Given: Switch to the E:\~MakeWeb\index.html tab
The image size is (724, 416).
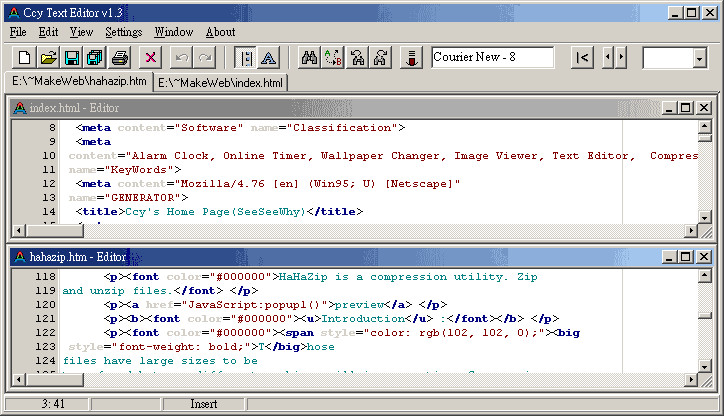Looking at the screenshot, I should 220,83.
